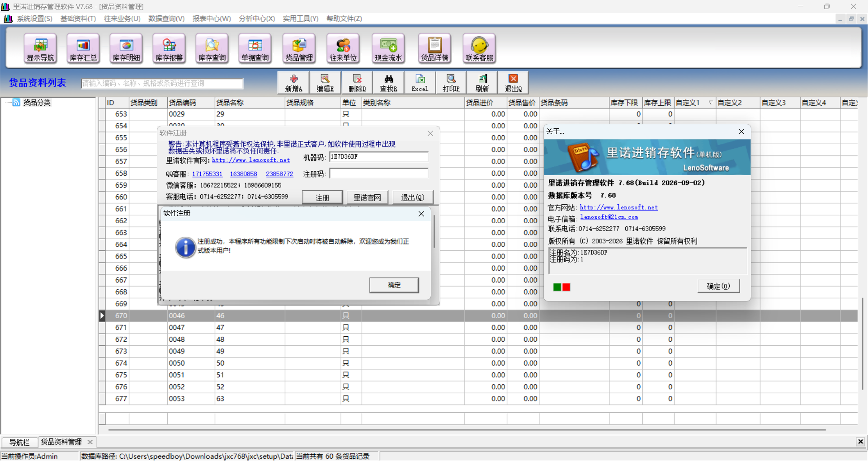Screen dimensions: 868x461
Task: Switch to the 导航栏 bottom tab
Action: [19, 442]
